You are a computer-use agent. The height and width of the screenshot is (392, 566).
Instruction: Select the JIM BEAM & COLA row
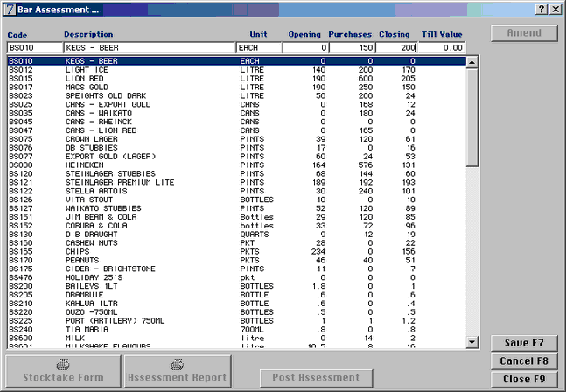point(237,217)
